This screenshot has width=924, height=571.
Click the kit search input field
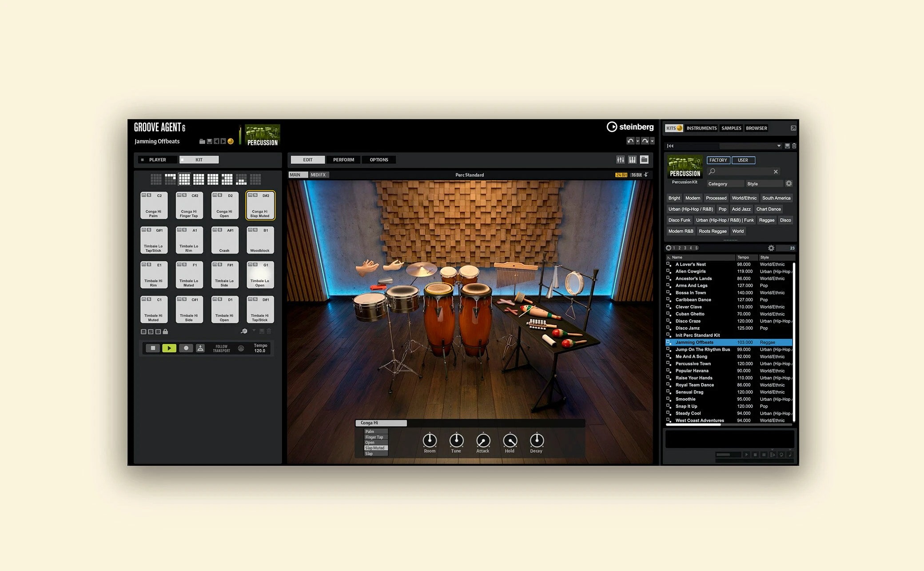pos(744,172)
